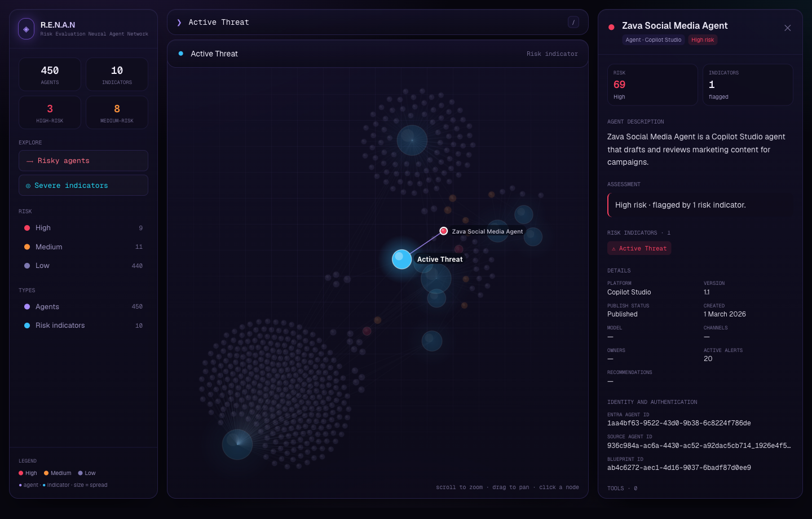Click the large indicator node in bottom-left cluster
Screen dimensions: 812x519
coord(237,444)
